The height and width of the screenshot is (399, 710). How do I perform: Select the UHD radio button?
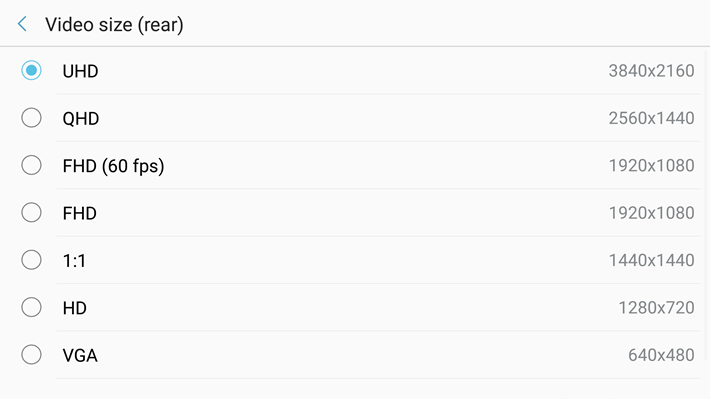pyautogui.click(x=31, y=70)
